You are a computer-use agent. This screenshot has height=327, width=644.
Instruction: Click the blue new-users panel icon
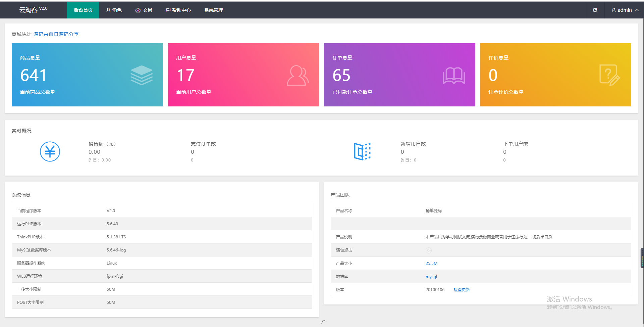(x=362, y=151)
